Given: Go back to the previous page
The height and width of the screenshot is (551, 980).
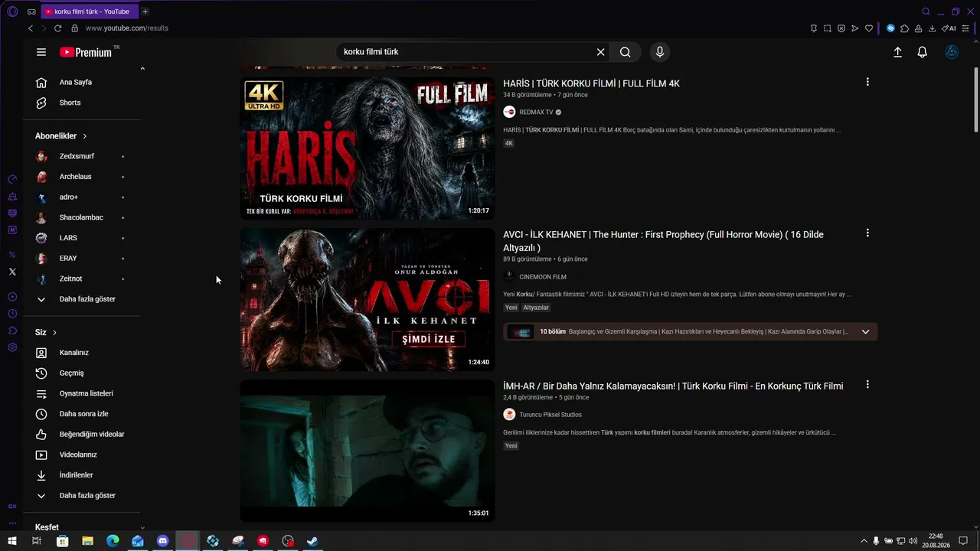Looking at the screenshot, I should (31, 28).
